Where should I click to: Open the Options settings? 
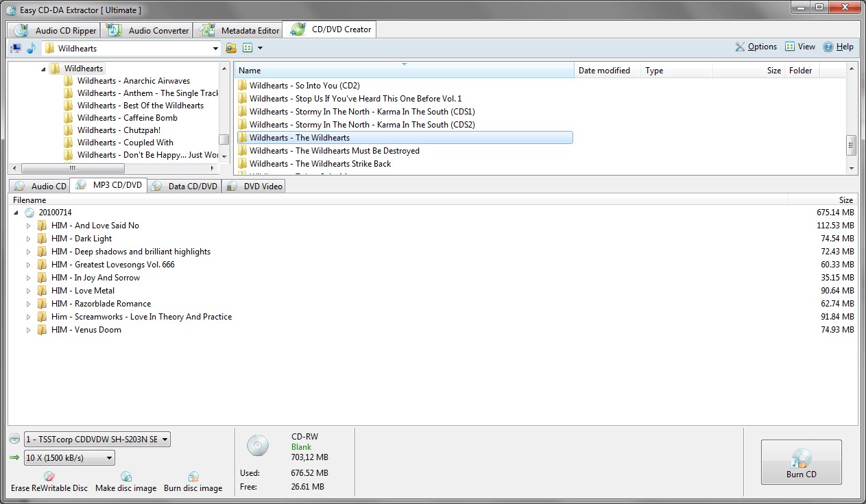click(x=756, y=47)
